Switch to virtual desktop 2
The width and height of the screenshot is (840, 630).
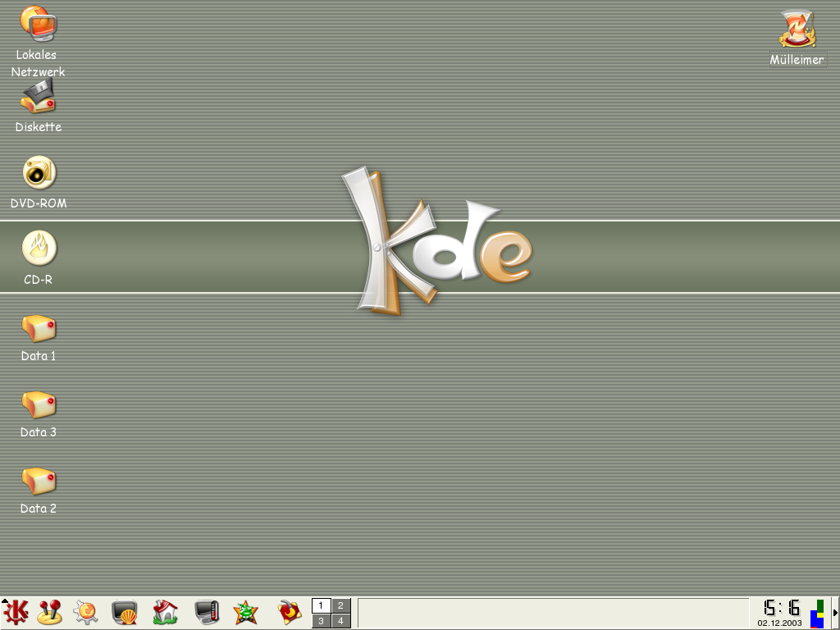(x=340, y=606)
